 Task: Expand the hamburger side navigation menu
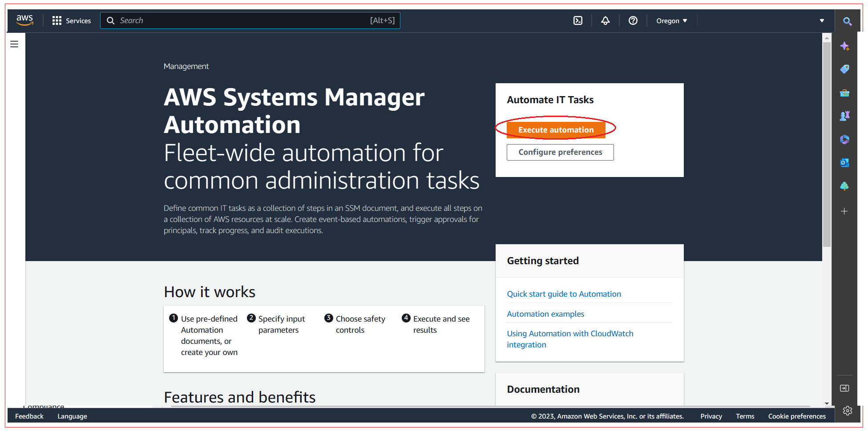(14, 44)
